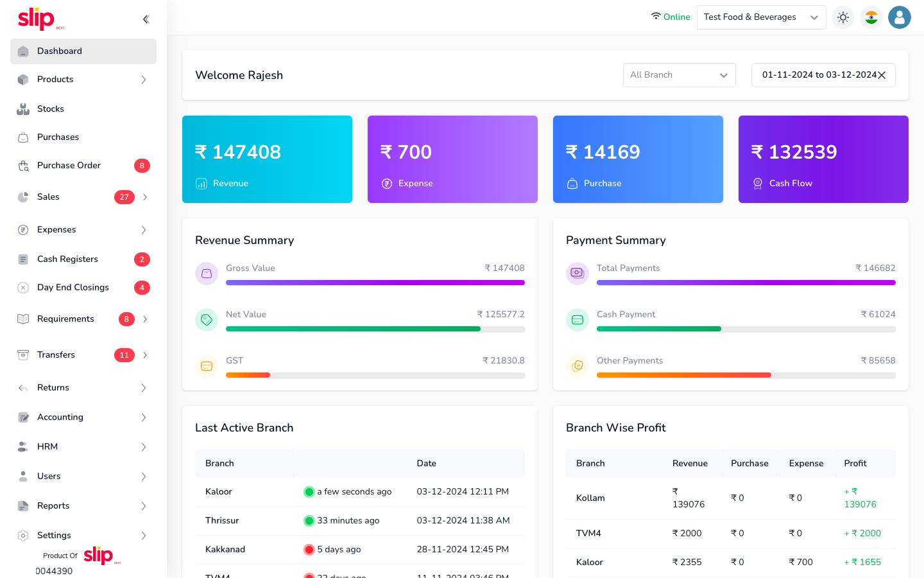924x578 pixels.
Task: Collapse the sidebar with double-chevron icon
Action: click(x=146, y=19)
